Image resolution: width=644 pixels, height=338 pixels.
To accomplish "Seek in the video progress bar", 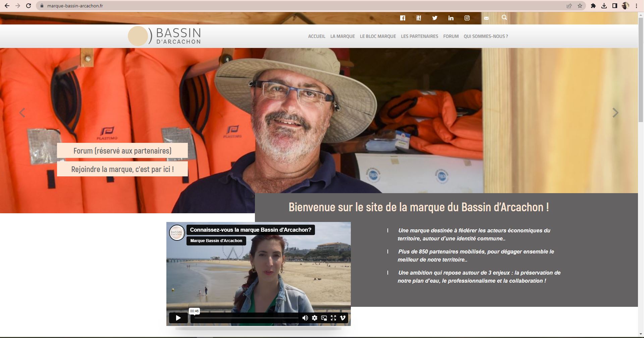I will 247,318.
